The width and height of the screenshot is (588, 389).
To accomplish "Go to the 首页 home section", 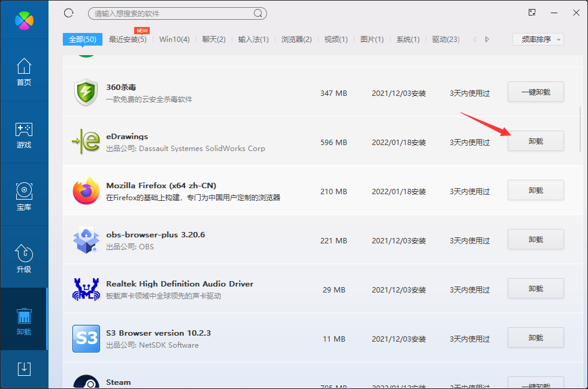I will tap(24, 72).
